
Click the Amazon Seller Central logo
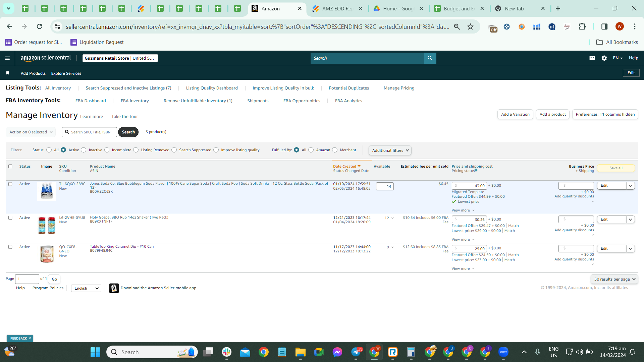46,58
